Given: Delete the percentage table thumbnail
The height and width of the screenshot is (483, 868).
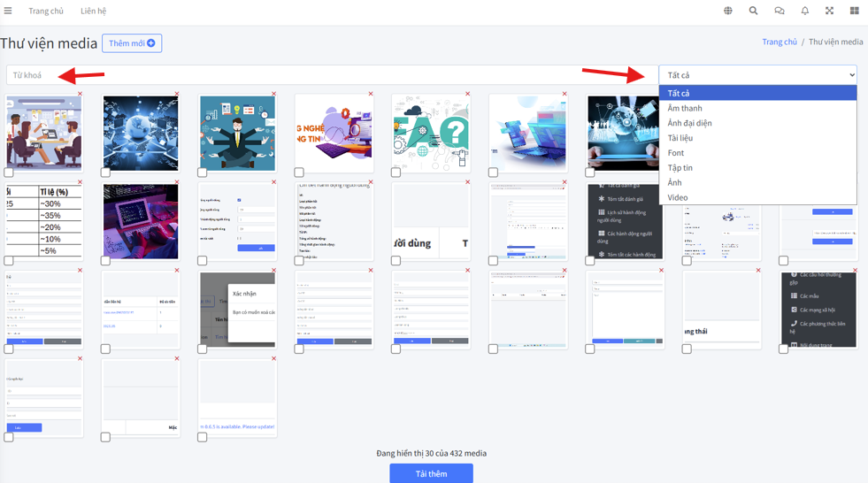Looking at the screenshot, I should 81,182.
